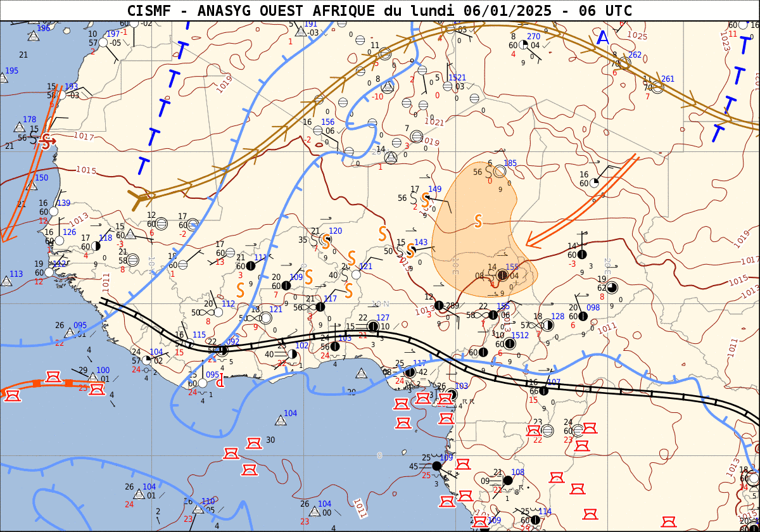This screenshot has height=532, width=760.
Task: Select the station plot labeled 1521
Action: pyautogui.click(x=448, y=86)
